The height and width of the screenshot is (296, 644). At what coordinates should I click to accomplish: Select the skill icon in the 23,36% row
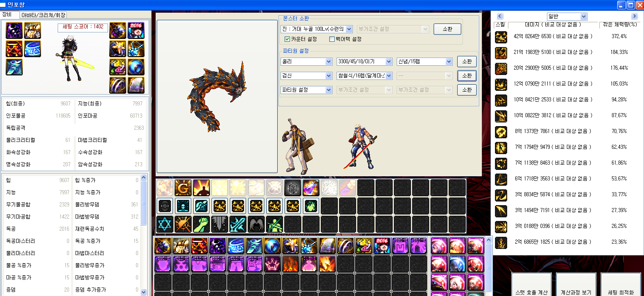coord(501,243)
